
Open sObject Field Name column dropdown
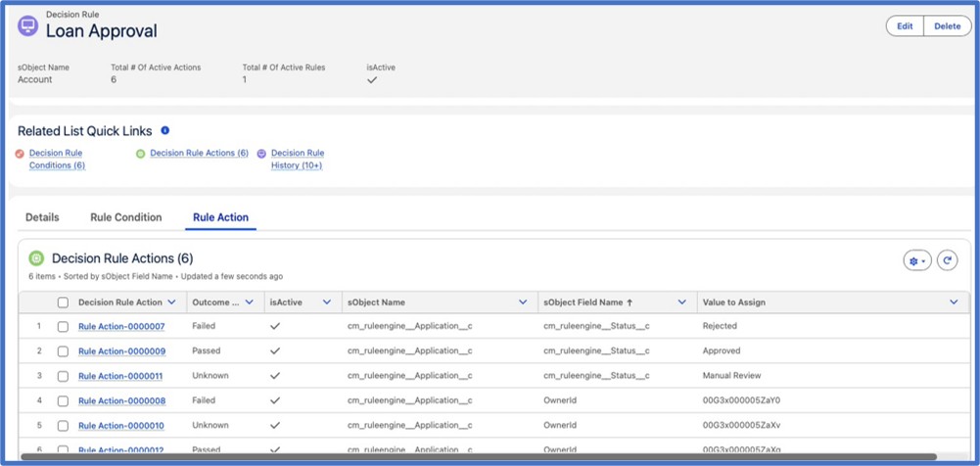click(681, 303)
